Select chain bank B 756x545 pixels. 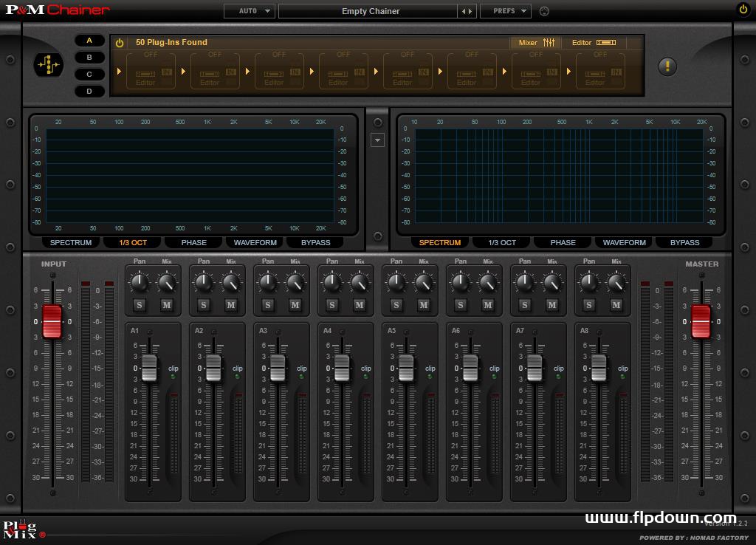[x=89, y=58]
